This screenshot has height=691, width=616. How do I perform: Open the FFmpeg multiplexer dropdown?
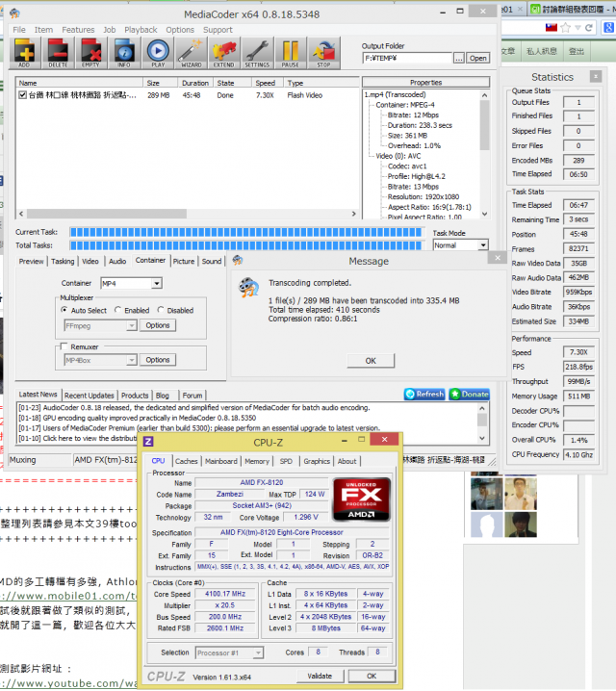[131, 325]
